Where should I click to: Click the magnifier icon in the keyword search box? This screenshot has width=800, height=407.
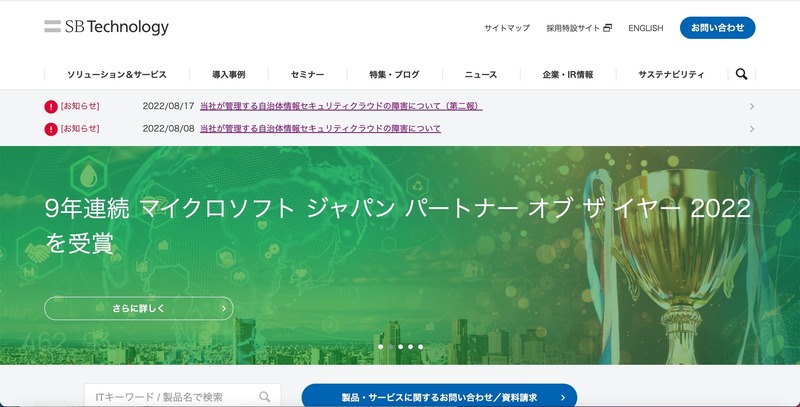(265, 397)
